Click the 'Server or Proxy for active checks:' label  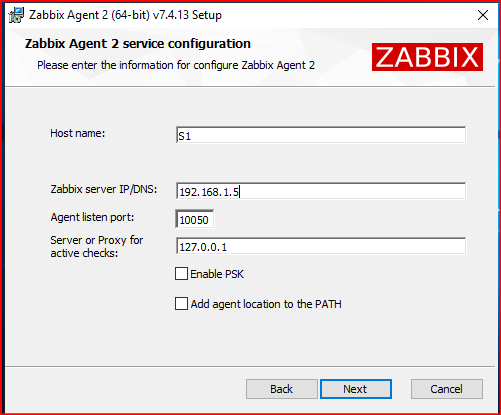97,247
